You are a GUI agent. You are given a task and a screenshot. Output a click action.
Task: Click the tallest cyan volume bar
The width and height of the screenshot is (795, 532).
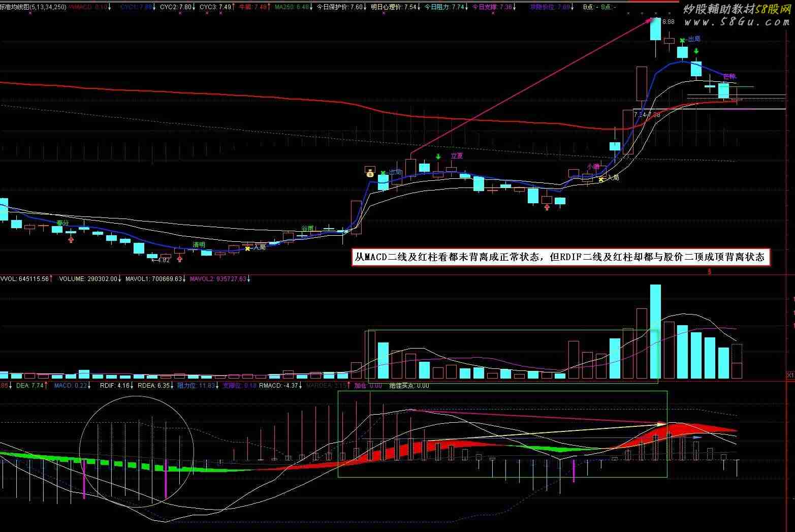click(x=655, y=331)
